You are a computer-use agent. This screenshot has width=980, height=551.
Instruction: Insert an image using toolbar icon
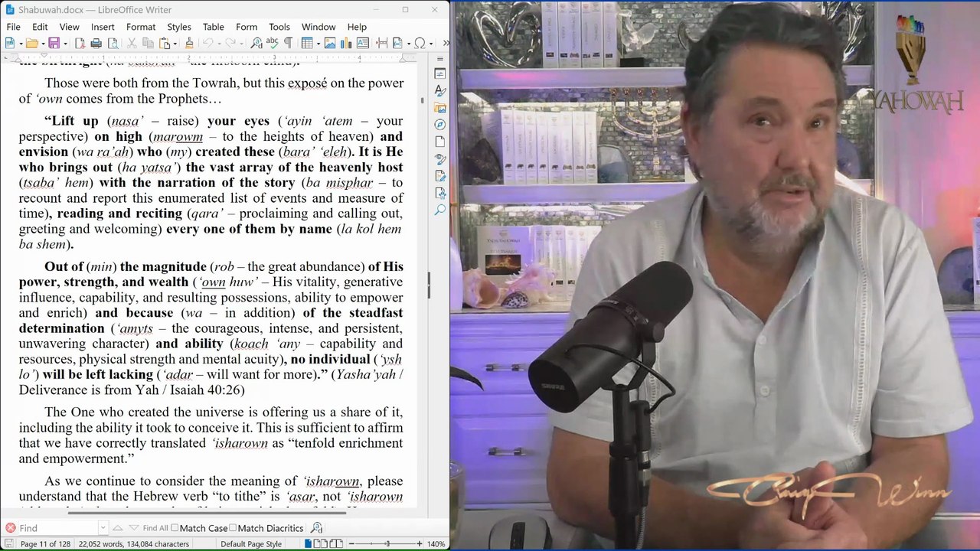330,44
